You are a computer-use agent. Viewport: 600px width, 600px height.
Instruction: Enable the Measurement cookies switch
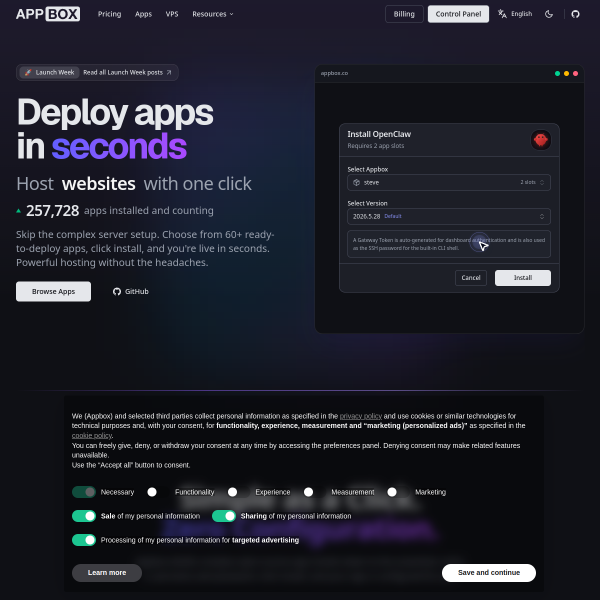[x=314, y=492]
